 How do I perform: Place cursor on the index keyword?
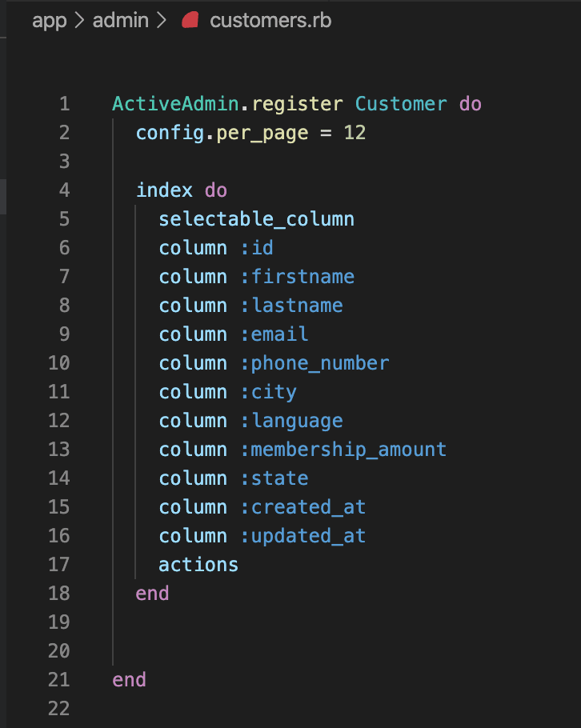click(164, 190)
